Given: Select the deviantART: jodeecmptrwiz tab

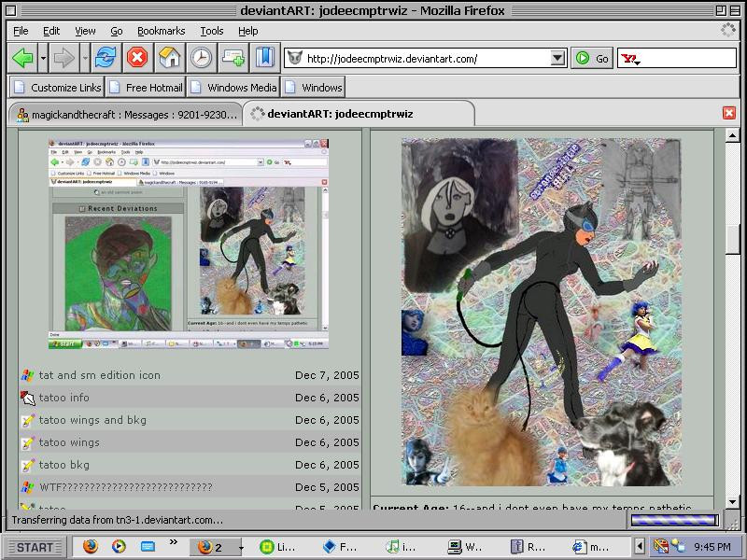Looking at the screenshot, I should tap(359, 114).
